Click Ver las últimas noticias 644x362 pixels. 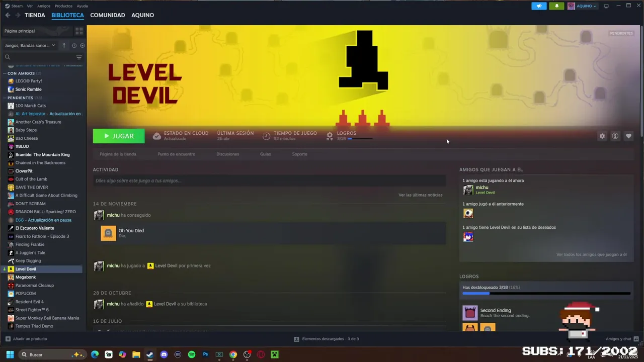click(421, 195)
